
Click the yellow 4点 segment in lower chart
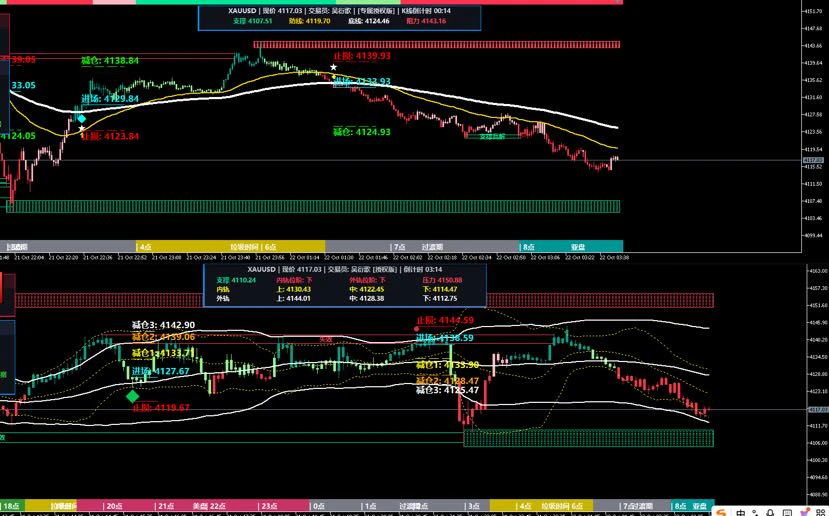tap(541, 506)
